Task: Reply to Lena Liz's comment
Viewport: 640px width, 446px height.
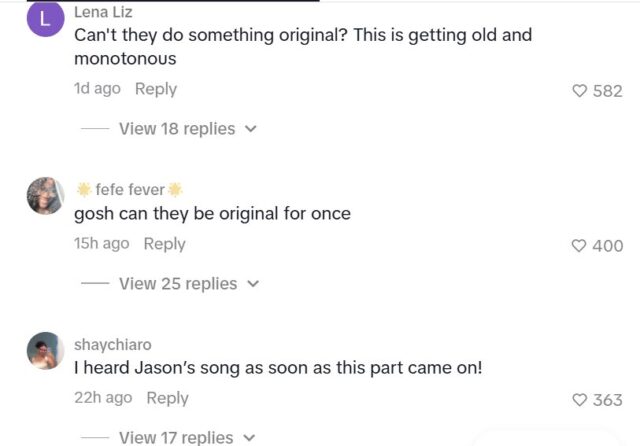Action: 155,89
